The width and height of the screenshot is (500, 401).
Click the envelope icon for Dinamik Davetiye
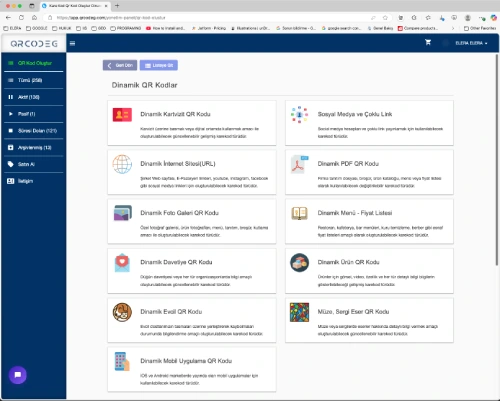tap(122, 263)
